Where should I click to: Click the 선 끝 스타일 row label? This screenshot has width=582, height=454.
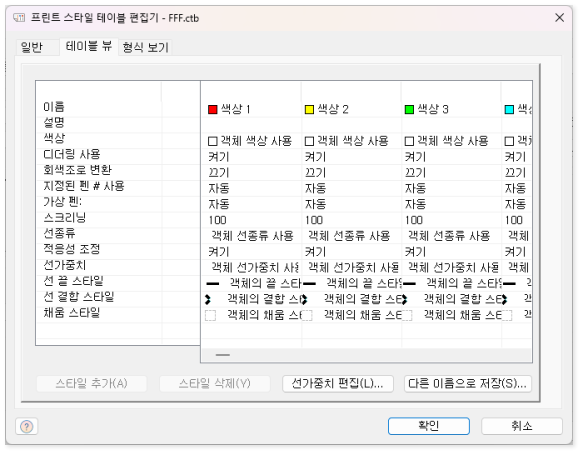73,281
